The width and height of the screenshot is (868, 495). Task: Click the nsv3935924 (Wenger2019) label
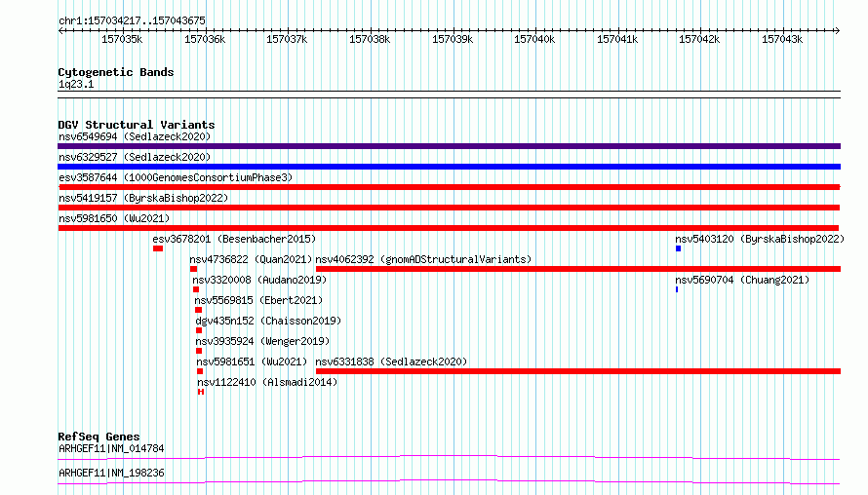tap(262, 341)
